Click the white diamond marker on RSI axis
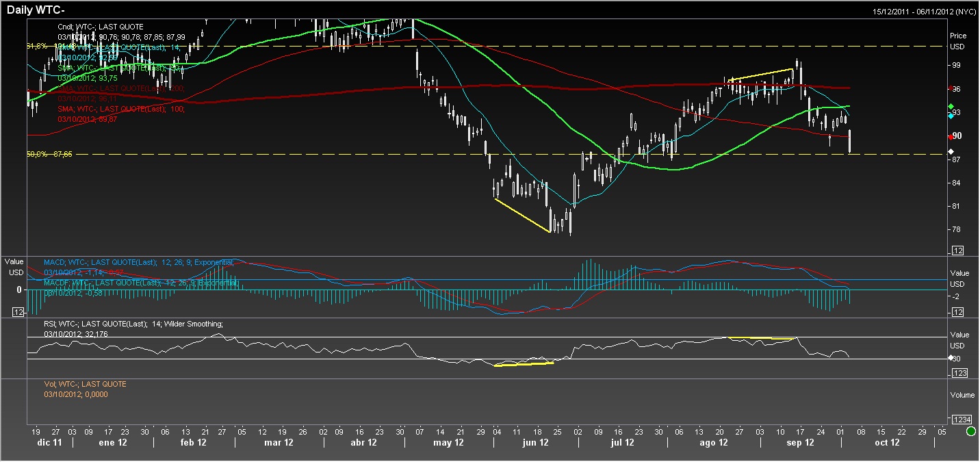Screen dimensions: 980x462 tap(950, 358)
